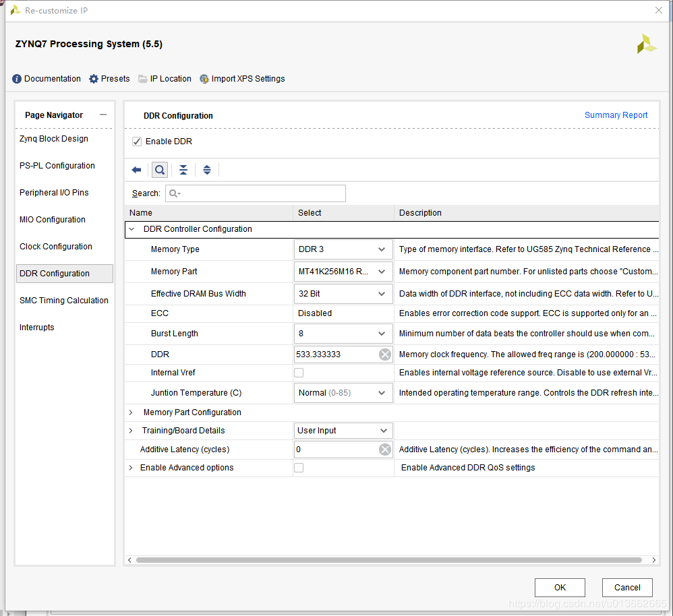Click the Name column header

[x=209, y=213]
